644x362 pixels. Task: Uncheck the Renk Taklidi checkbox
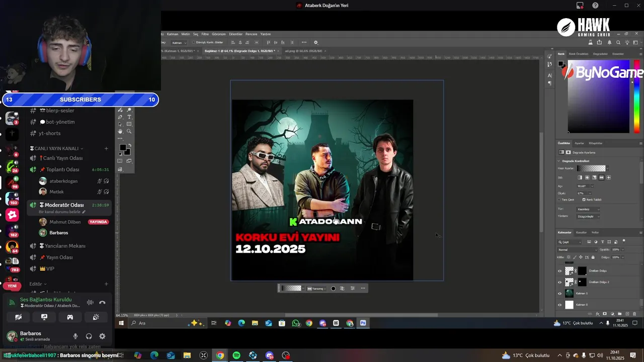pyautogui.click(x=584, y=200)
